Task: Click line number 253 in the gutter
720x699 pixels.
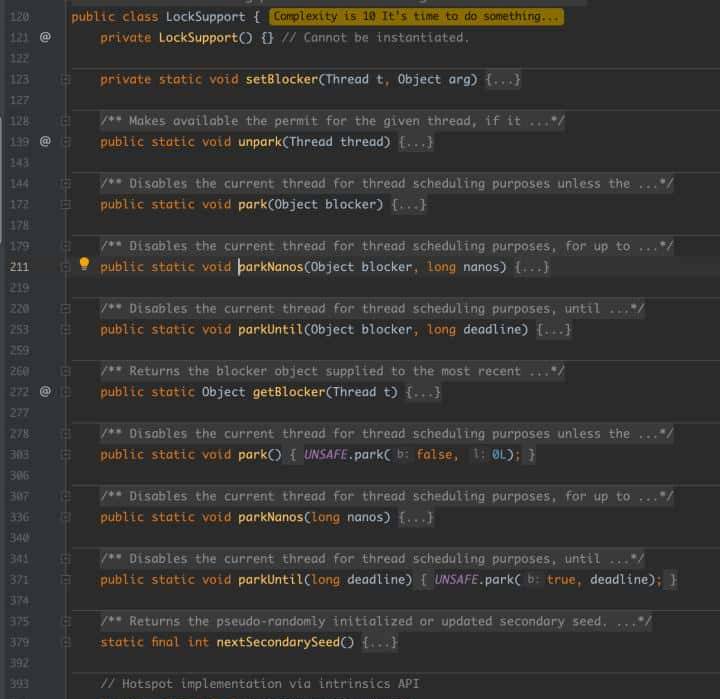Action: (x=19, y=329)
